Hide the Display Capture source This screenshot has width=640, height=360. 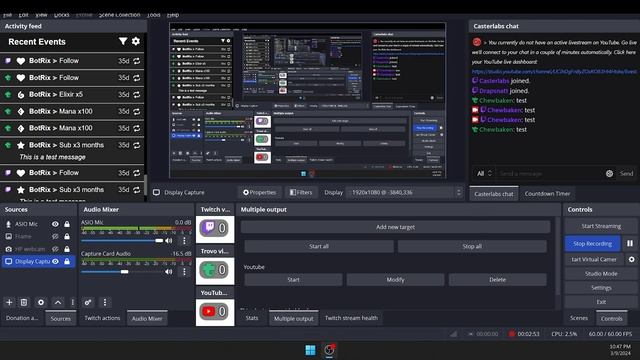coord(55,261)
